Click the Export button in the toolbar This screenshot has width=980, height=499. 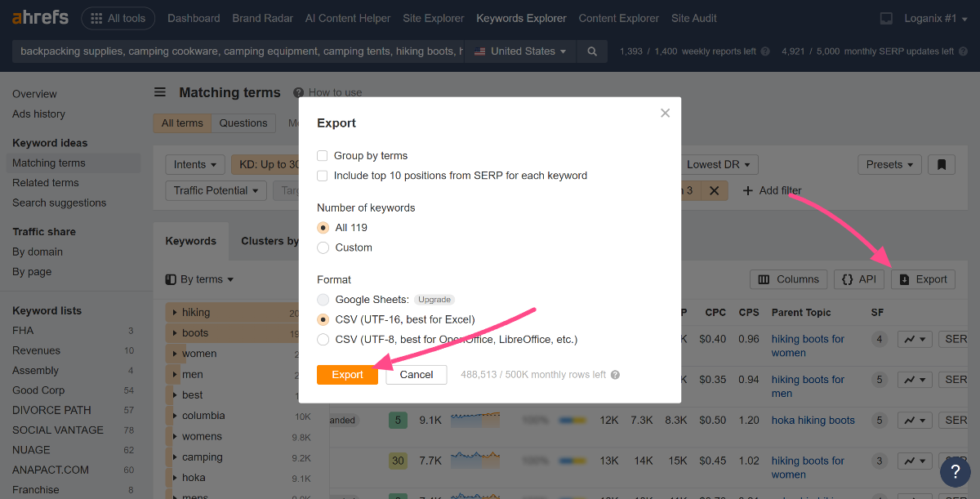pos(923,279)
